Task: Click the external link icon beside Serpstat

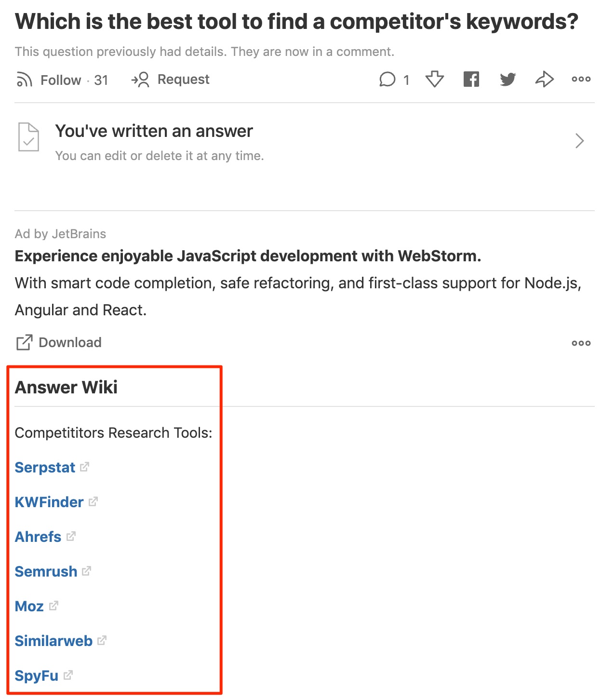Action: [x=84, y=466]
